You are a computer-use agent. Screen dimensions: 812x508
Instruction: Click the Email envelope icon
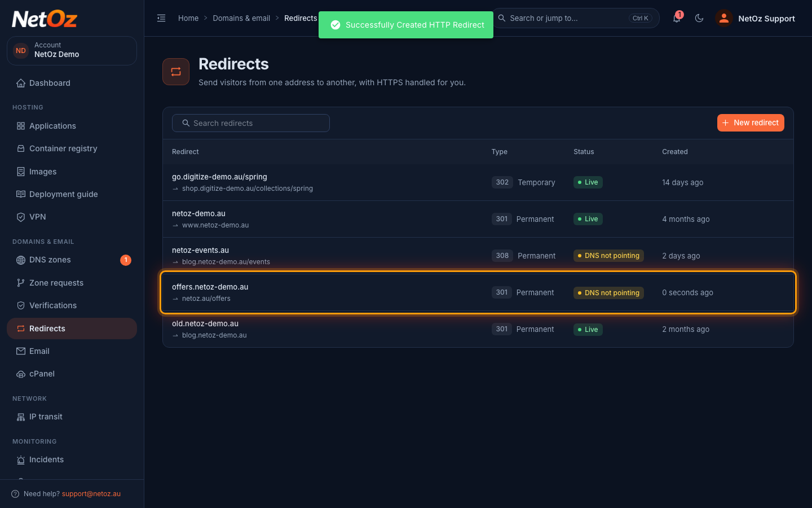(x=21, y=351)
